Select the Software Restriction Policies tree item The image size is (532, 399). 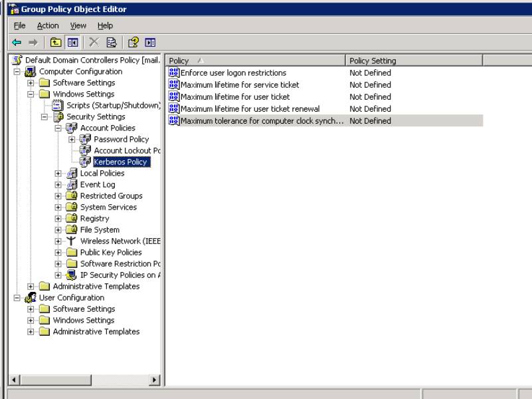click(120, 263)
